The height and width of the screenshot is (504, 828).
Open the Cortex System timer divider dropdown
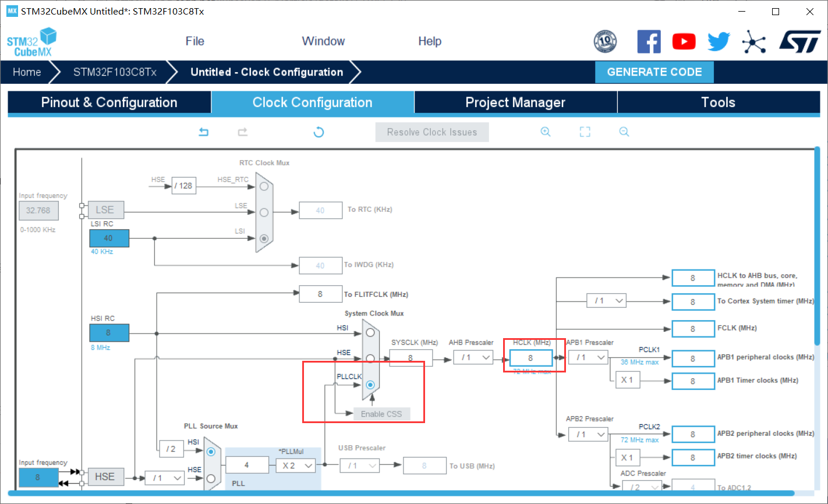tap(606, 301)
